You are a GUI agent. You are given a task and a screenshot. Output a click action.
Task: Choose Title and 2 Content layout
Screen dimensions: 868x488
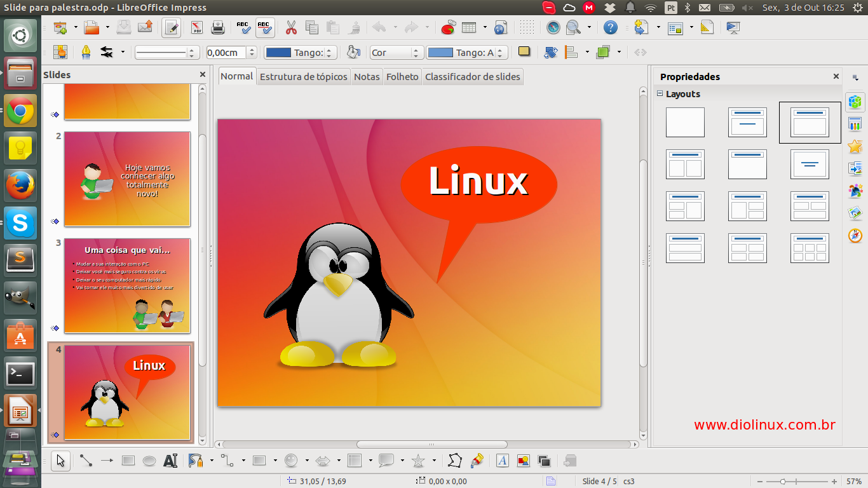pos(685,164)
